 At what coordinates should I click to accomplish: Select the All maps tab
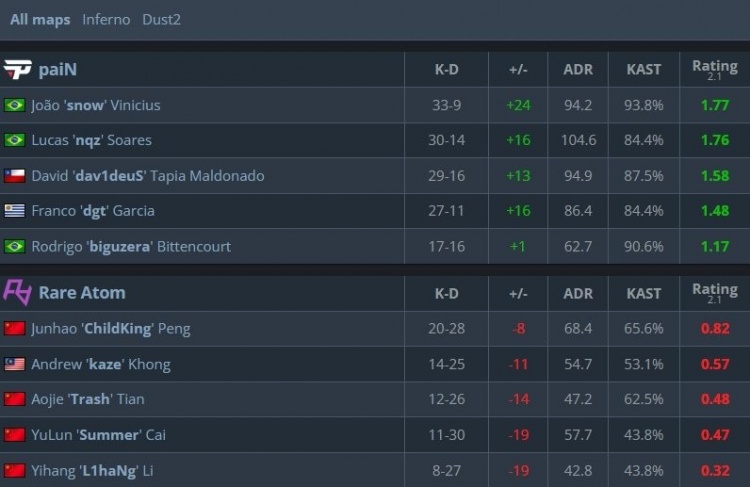point(40,20)
